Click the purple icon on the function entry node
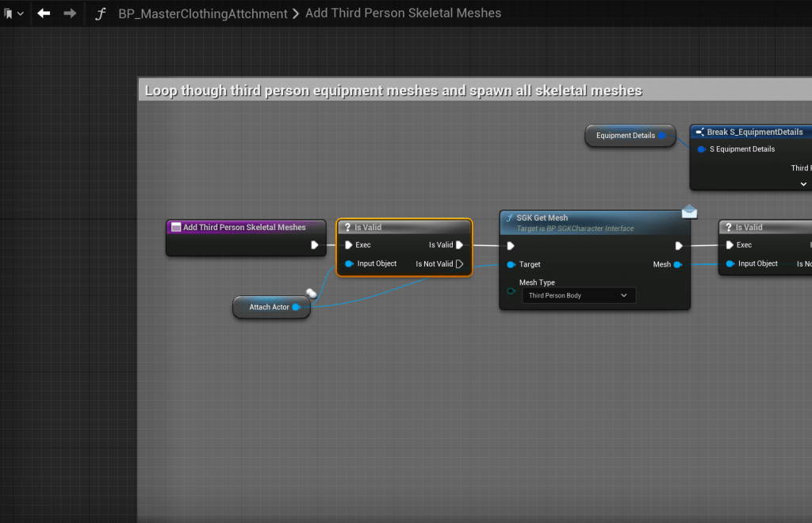The image size is (812, 523). [176, 227]
